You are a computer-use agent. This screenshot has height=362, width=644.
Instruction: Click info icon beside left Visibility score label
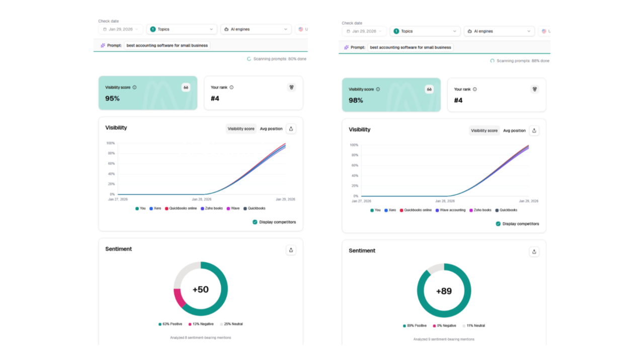point(134,87)
